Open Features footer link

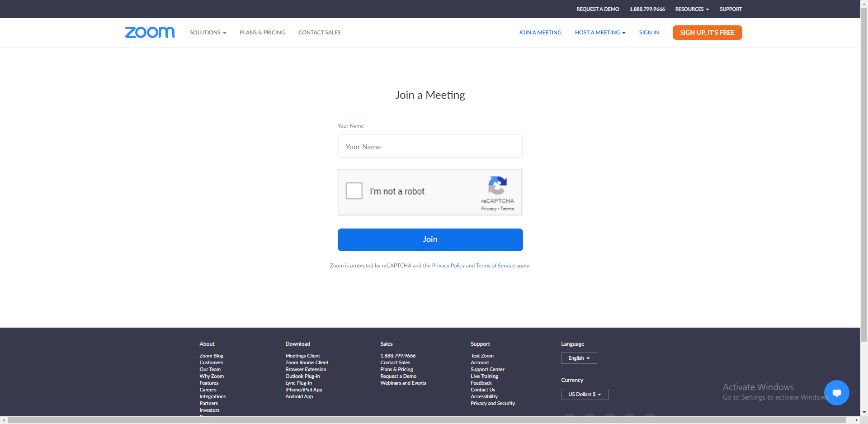point(209,383)
